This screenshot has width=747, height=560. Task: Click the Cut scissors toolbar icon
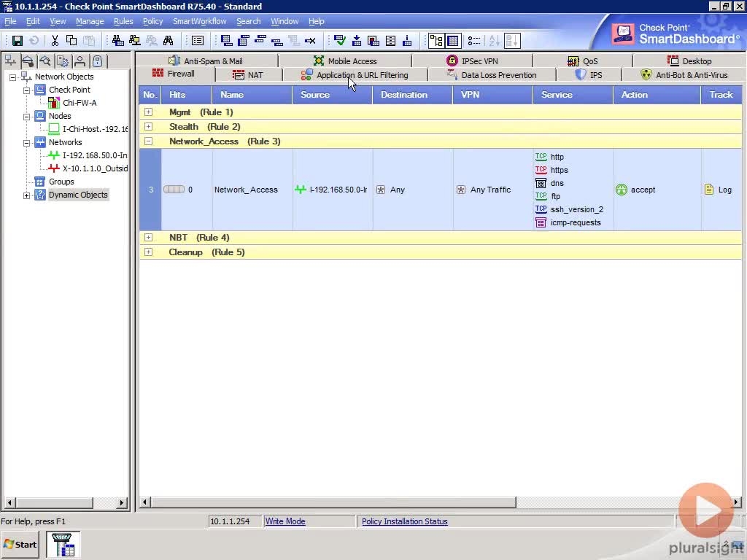pyautogui.click(x=55, y=41)
